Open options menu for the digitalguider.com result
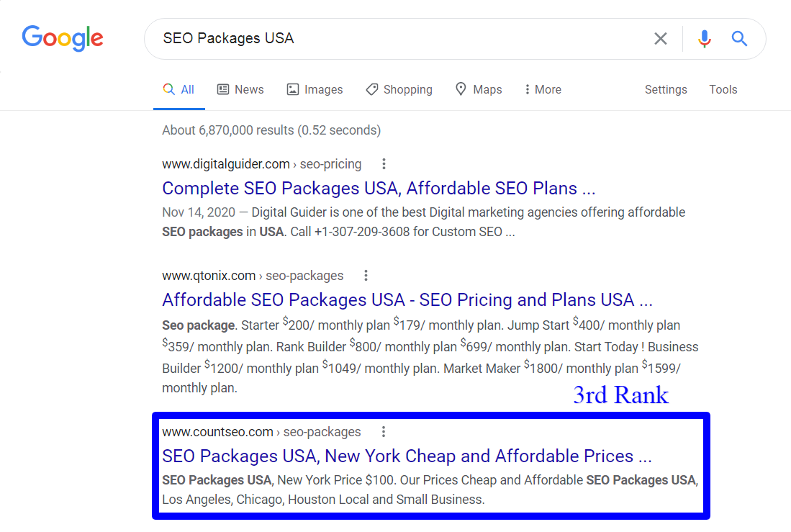The width and height of the screenshot is (791, 532). [384, 164]
